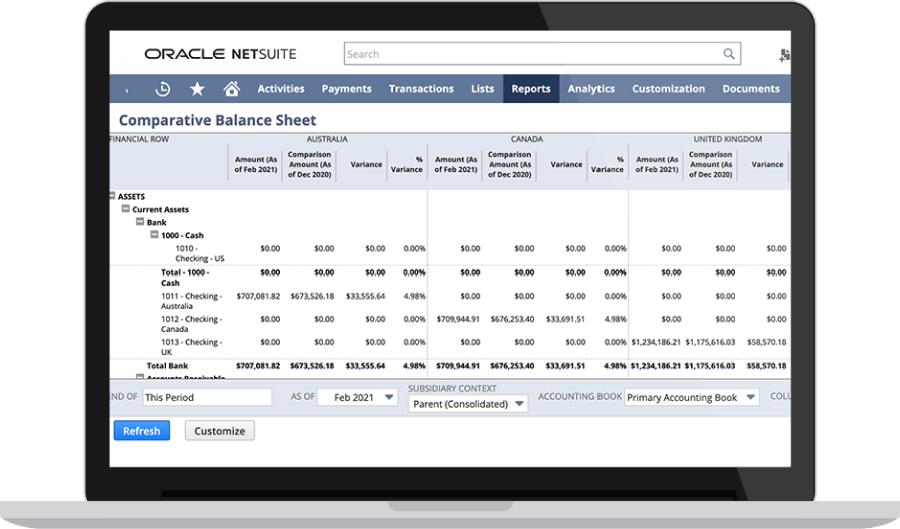
Task: Click Canada Comparison Amount (As of Dec 2020) header
Action: pos(509,164)
